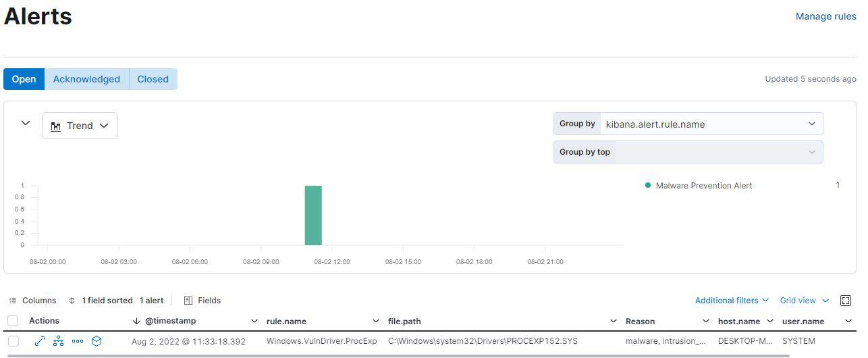
Task: Click the horizontal scrollbar below the table
Action: point(398,355)
